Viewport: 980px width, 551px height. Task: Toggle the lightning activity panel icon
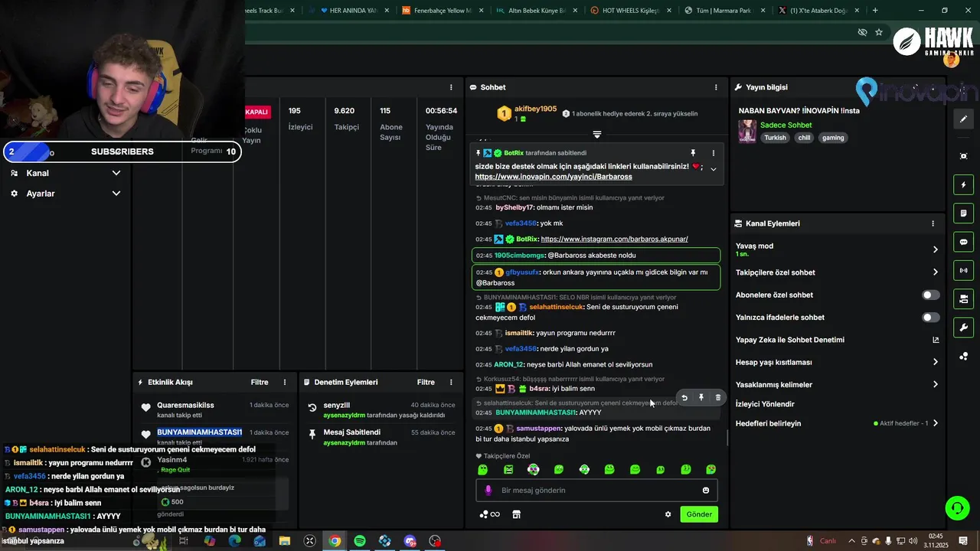click(x=963, y=184)
